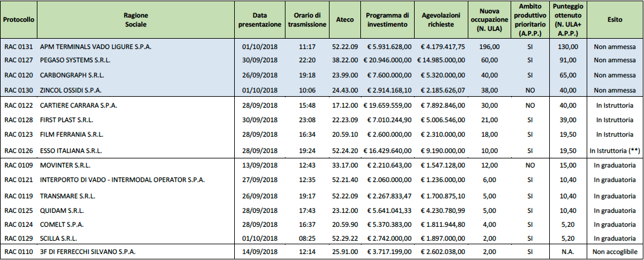
Task: Select protocol RAC 0129 cell
Action: tap(18, 239)
